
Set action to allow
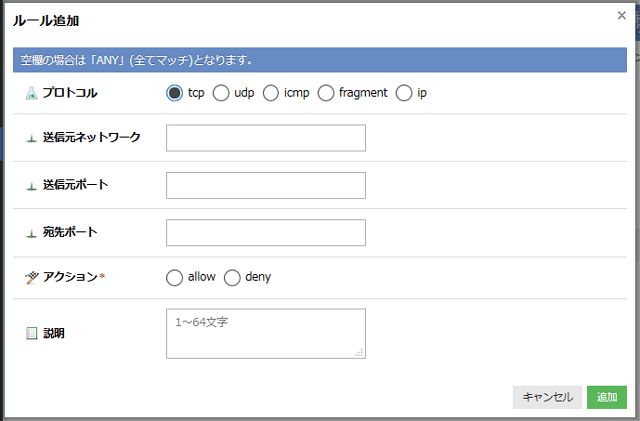tap(175, 277)
